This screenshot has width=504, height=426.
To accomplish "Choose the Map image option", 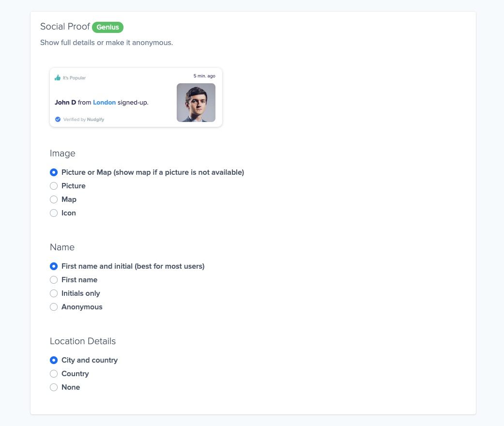I will [54, 199].
